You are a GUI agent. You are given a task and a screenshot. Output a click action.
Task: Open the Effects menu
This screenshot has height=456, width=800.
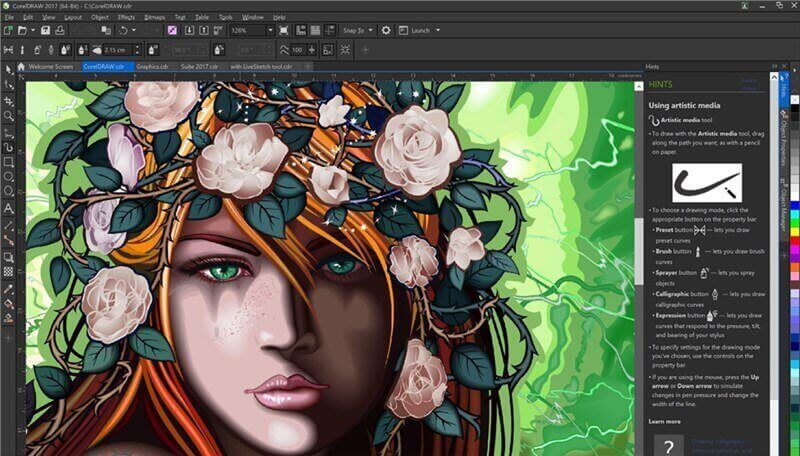pos(126,17)
